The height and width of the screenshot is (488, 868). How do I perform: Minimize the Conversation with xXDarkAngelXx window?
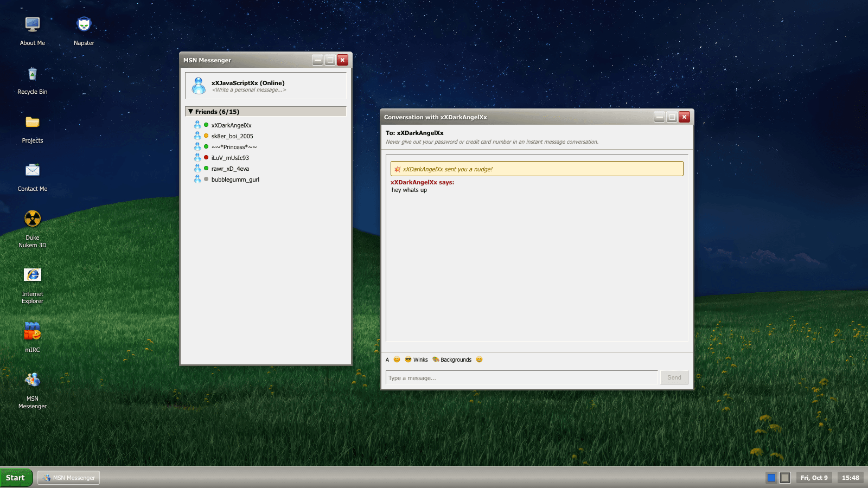tap(659, 117)
